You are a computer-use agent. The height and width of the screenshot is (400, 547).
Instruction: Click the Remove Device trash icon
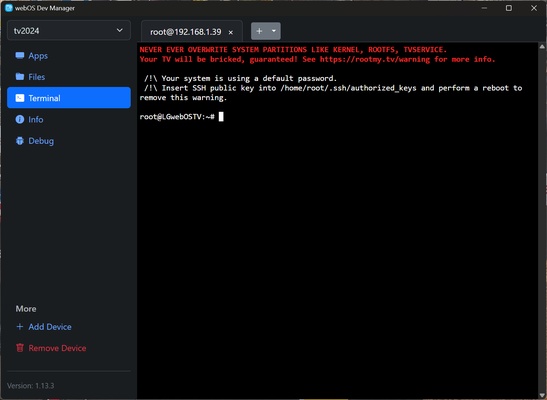(x=20, y=348)
